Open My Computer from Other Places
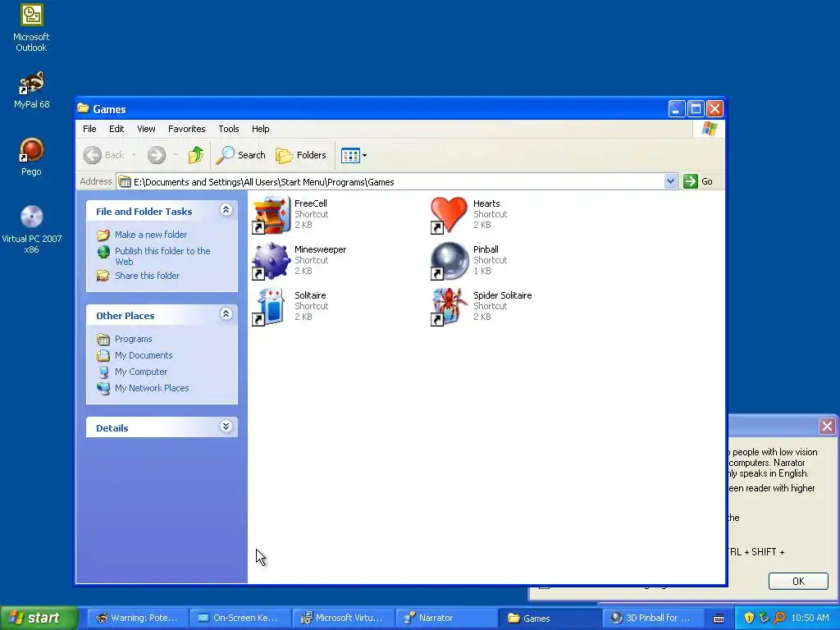The height and width of the screenshot is (630, 840). pyautogui.click(x=141, y=372)
